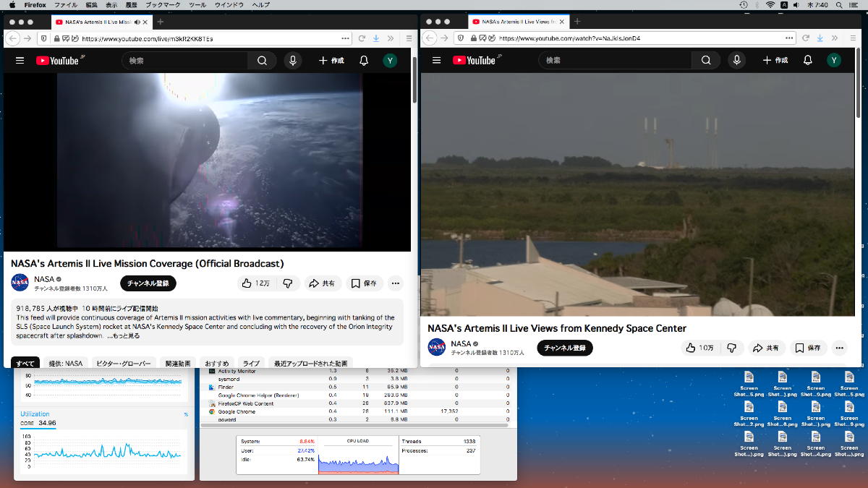Select the すべて filter chip
Screen dimensions: 868x488
click(25, 363)
